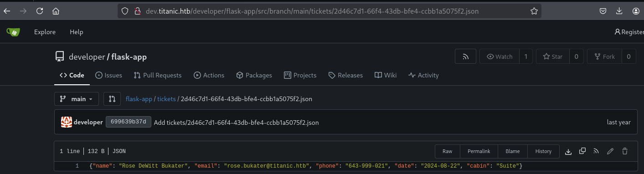Open the Issues tab
644x174 pixels.
click(x=108, y=75)
